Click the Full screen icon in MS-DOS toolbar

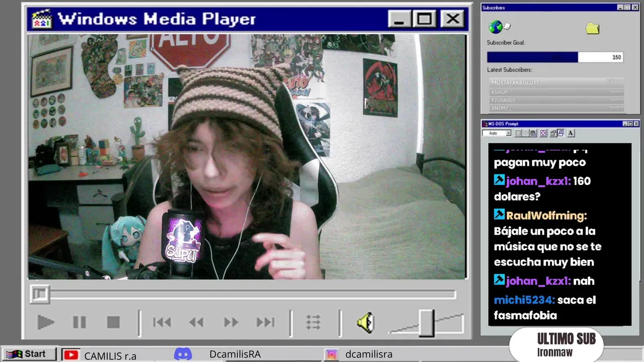pyautogui.click(x=543, y=133)
